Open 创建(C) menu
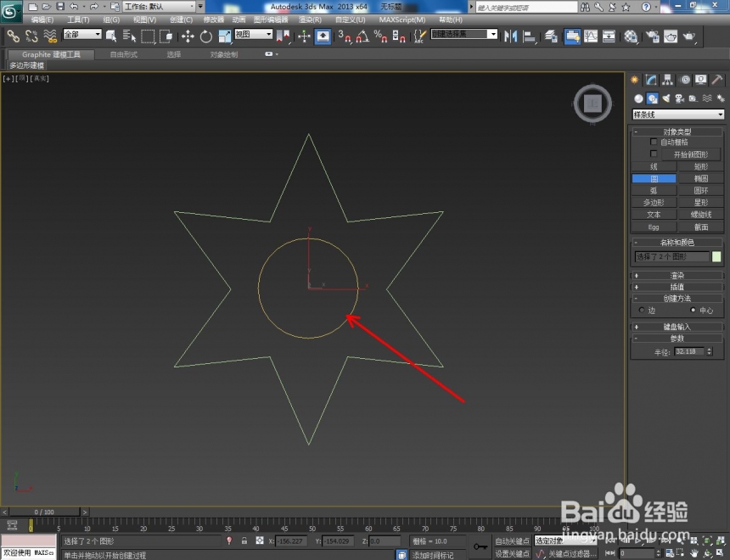The height and width of the screenshot is (560, 730). 181,20
